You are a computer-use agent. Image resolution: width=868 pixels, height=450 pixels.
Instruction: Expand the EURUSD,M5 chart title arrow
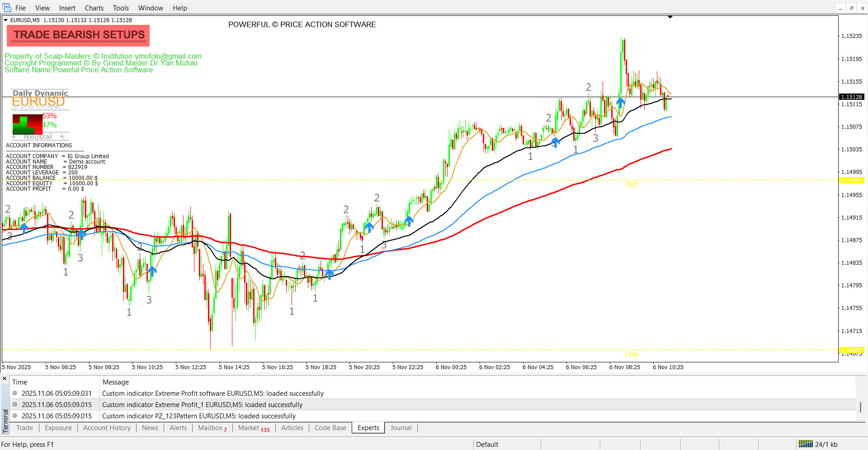pyautogui.click(x=6, y=20)
